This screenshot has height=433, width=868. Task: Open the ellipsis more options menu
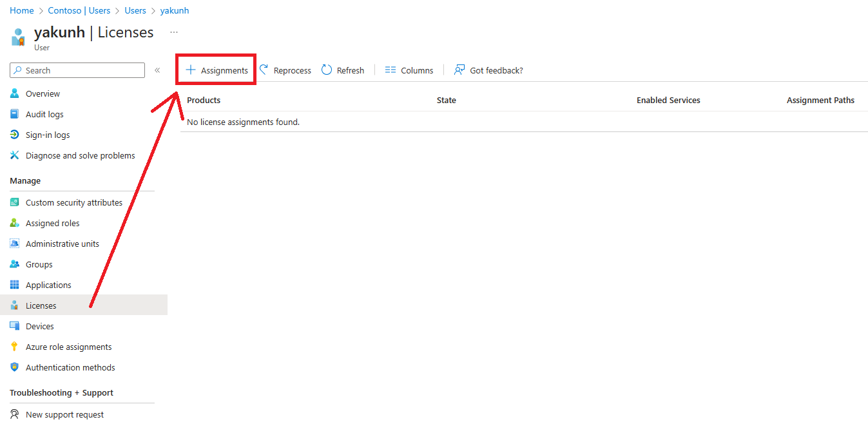pos(174,32)
